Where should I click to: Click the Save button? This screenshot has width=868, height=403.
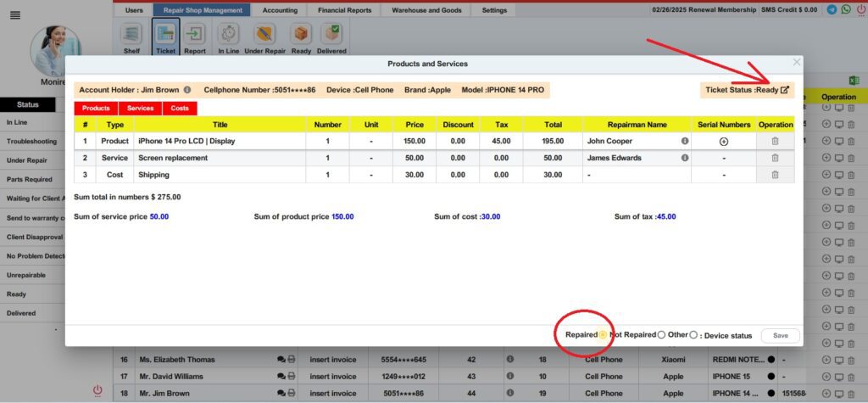pyautogui.click(x=780, y=335)
